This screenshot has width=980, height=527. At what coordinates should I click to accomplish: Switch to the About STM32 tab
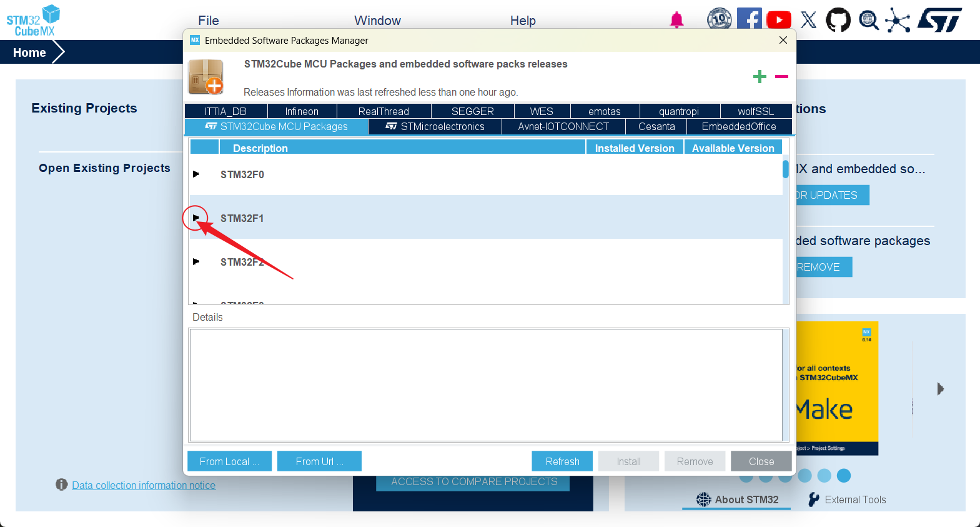click(x=738, y=499)
